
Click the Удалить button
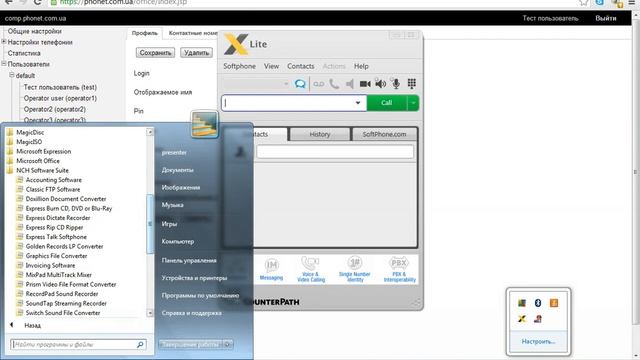(196, 53)
